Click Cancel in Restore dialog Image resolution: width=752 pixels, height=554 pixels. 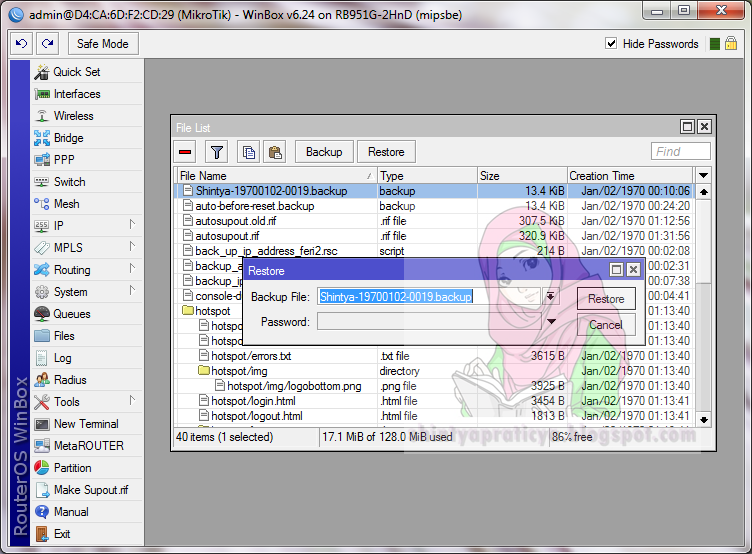[606, 325]
